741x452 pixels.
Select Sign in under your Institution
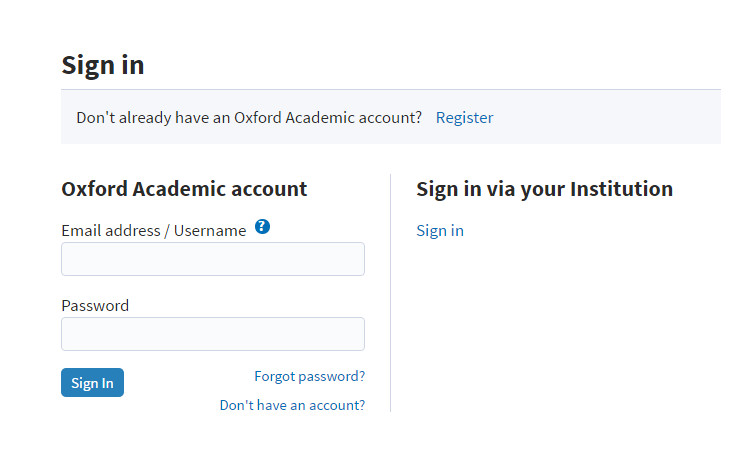click(x=440, y=231)
